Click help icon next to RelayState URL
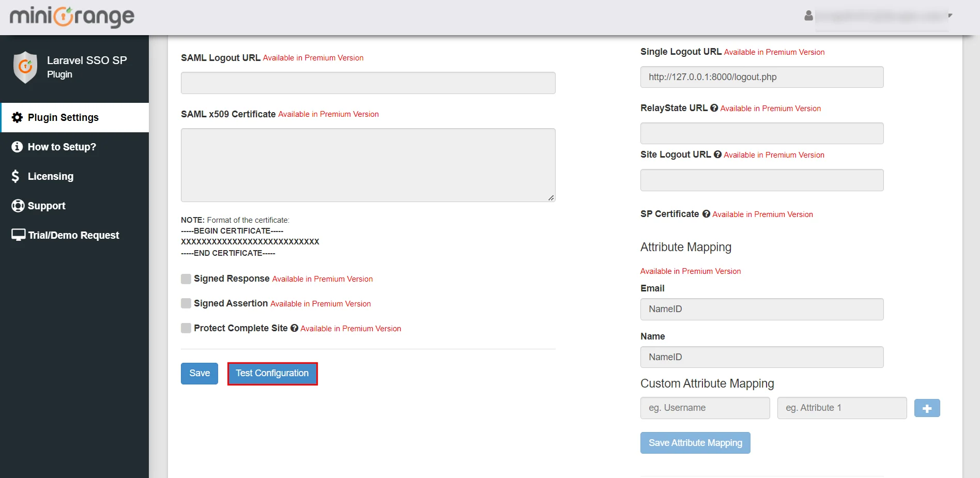980x478 pixels. 714,108
